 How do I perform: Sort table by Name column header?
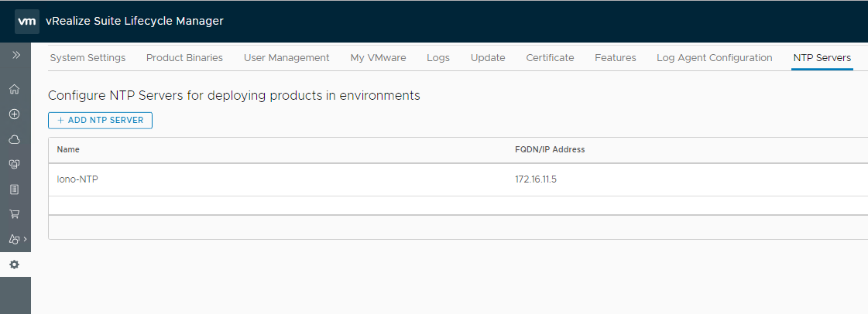tap(69, 149)
